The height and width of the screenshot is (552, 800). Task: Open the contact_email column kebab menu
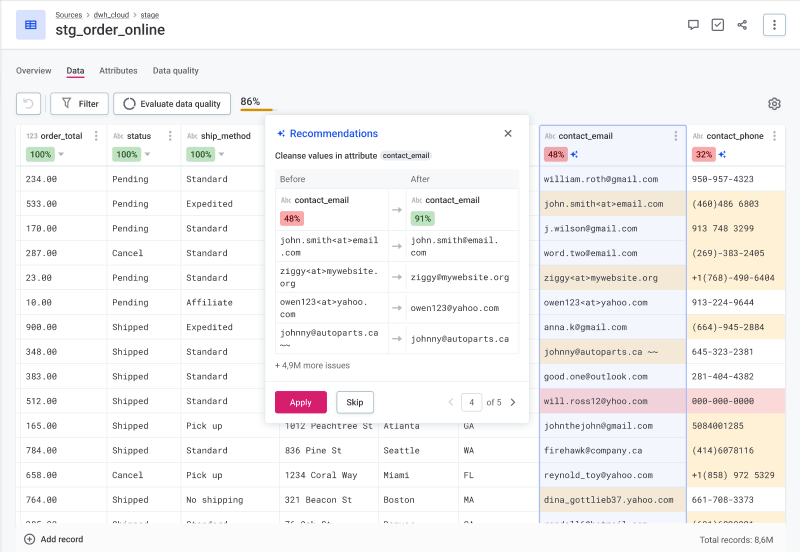click(x=675, y=136)
